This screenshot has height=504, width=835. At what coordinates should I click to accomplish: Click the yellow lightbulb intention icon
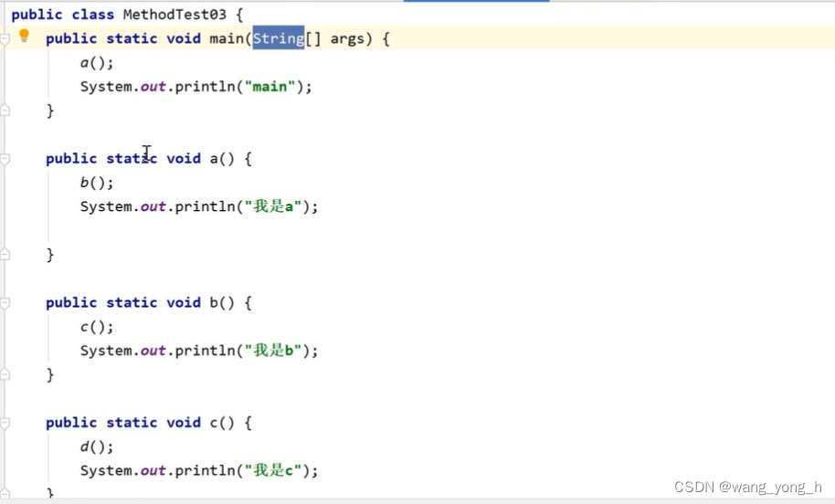coord(24,36)
